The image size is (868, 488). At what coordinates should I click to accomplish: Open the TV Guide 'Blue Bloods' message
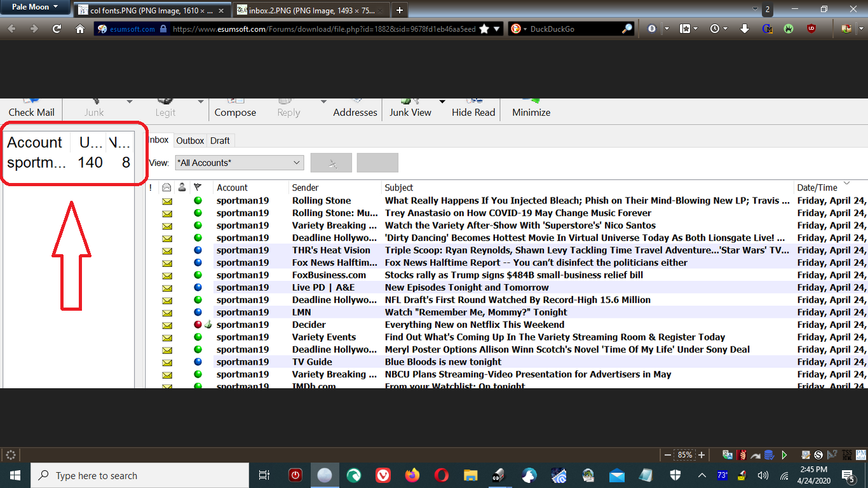click(x=506, y=362)
